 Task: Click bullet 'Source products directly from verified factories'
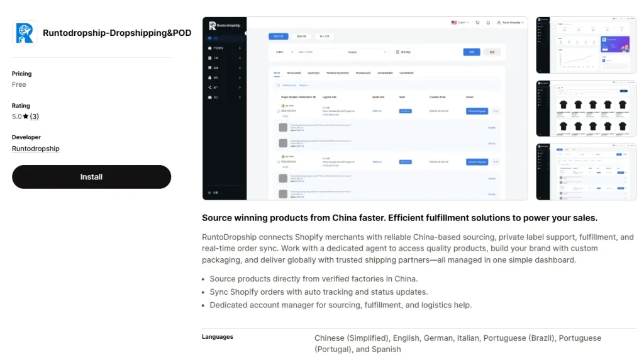coord(313,279)
